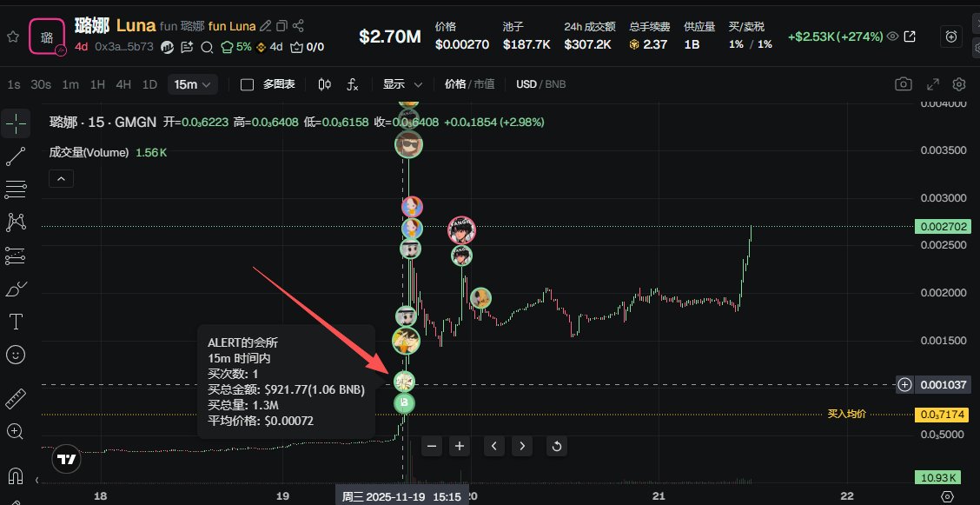Copy contract address 0x3a...5b73

point(123,47)
